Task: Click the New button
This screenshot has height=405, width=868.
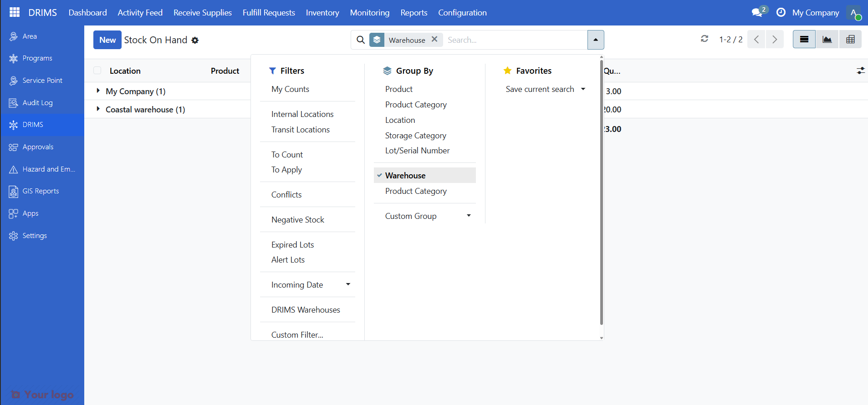Action: (x=107, y=40)
